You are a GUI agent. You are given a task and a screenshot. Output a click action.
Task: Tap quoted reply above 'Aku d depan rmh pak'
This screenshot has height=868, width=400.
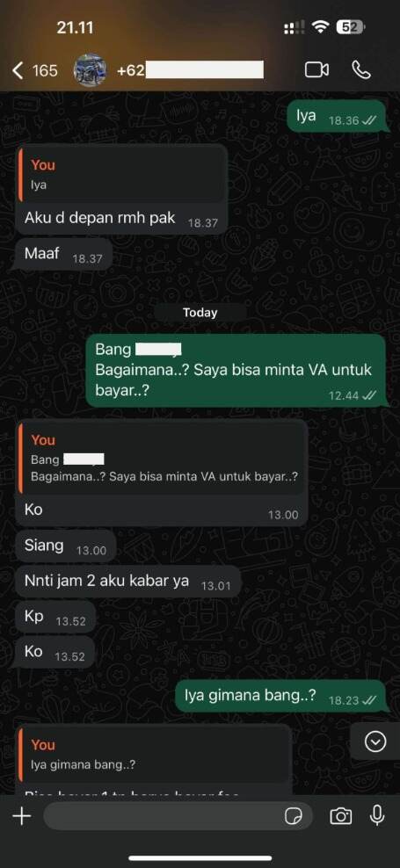[x=122, y=175]
